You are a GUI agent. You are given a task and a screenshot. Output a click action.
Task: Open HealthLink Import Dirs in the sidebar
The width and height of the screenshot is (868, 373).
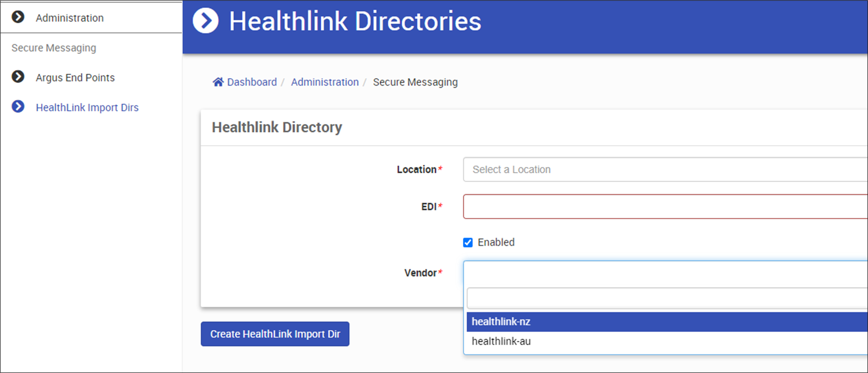pos(87,107)
